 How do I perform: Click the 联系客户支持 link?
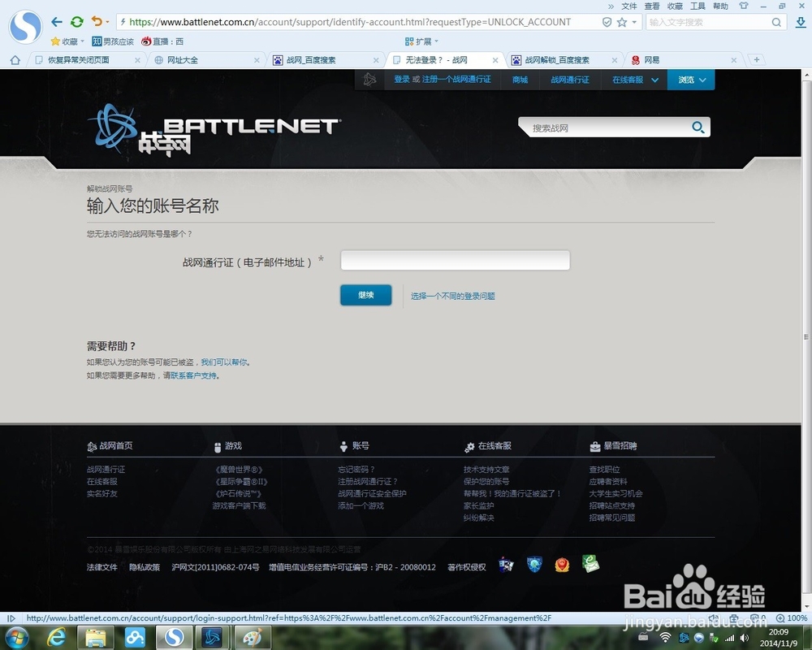coord(194,375)
